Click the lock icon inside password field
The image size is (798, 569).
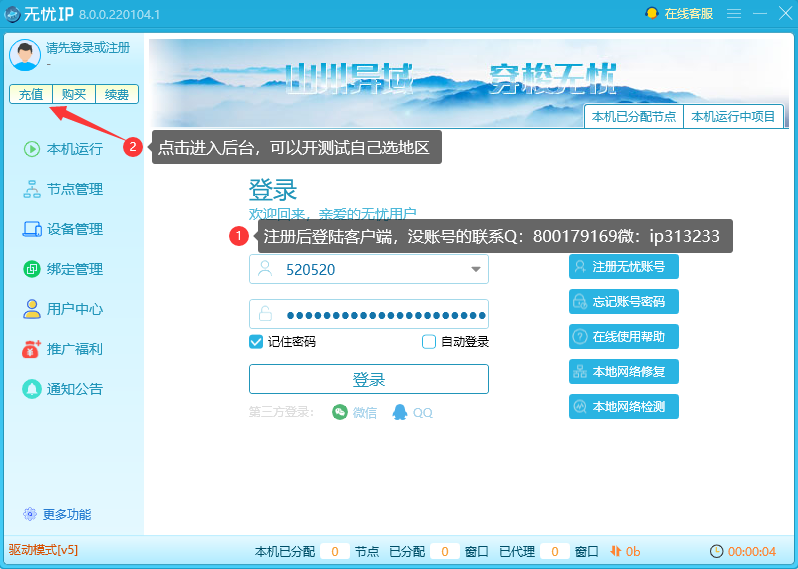point(265,314)
